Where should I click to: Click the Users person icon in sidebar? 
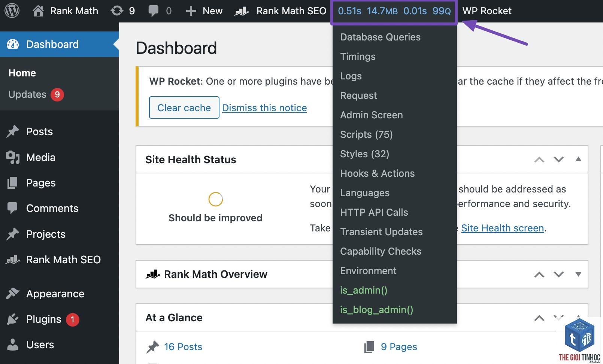click(x=13, y=345)
